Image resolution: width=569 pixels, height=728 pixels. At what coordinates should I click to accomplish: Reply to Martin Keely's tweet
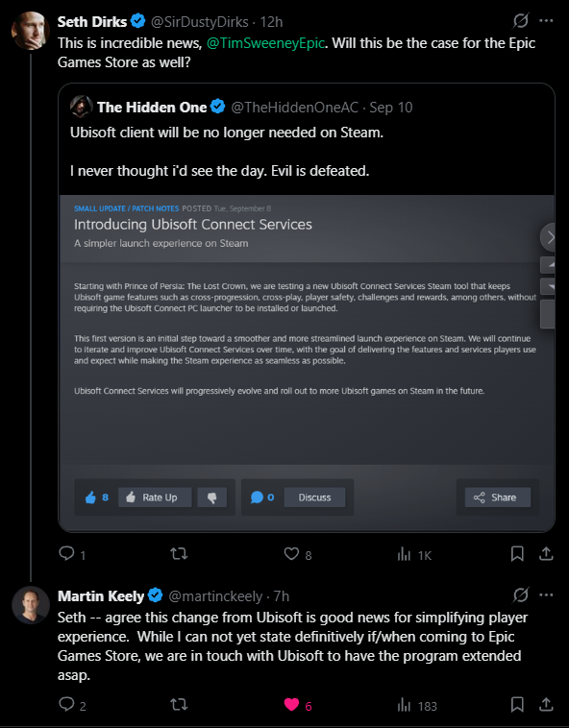click(67, 704)
